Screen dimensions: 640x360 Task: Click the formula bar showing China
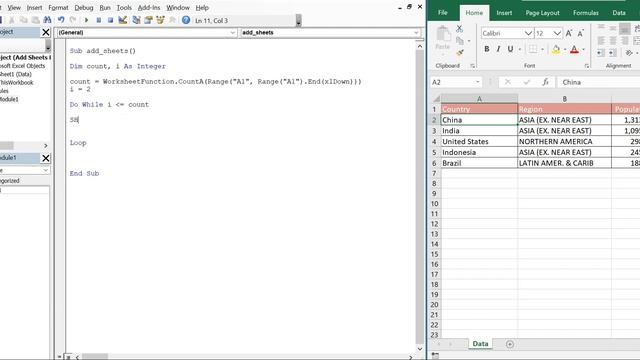point(598,82)
